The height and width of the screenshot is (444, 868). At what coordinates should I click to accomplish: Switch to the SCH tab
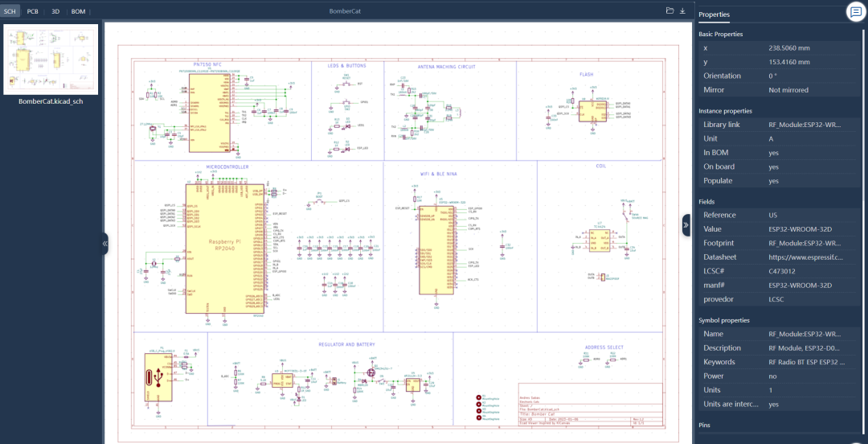10,11
